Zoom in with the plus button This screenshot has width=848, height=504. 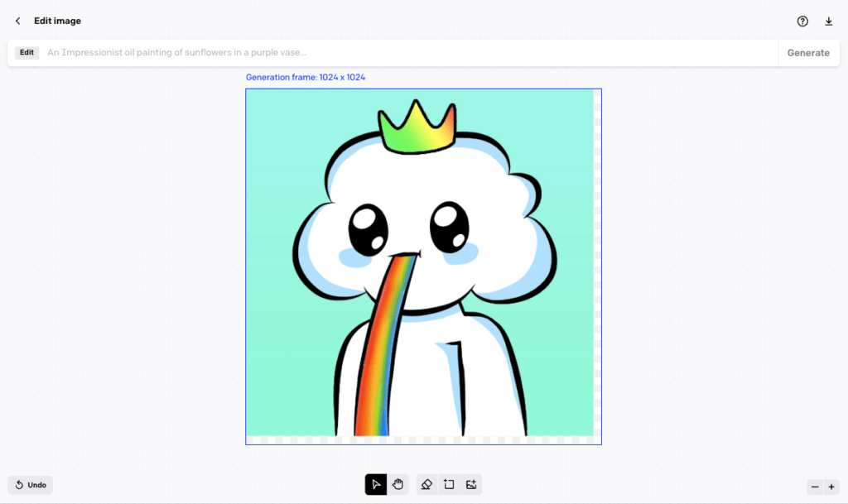(x=831, y=487)
